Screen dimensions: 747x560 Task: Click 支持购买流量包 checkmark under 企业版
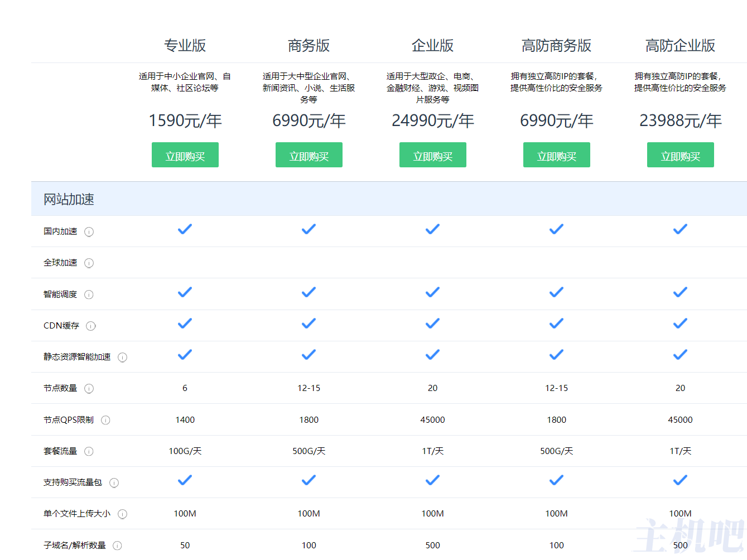point(432,480)
